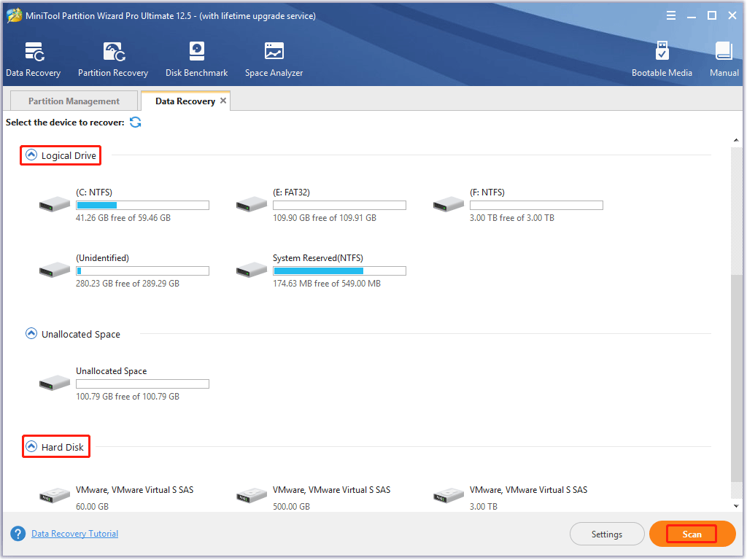Screen dimensions: 747x560
Task: Open the Settings button
Action: 607,534
